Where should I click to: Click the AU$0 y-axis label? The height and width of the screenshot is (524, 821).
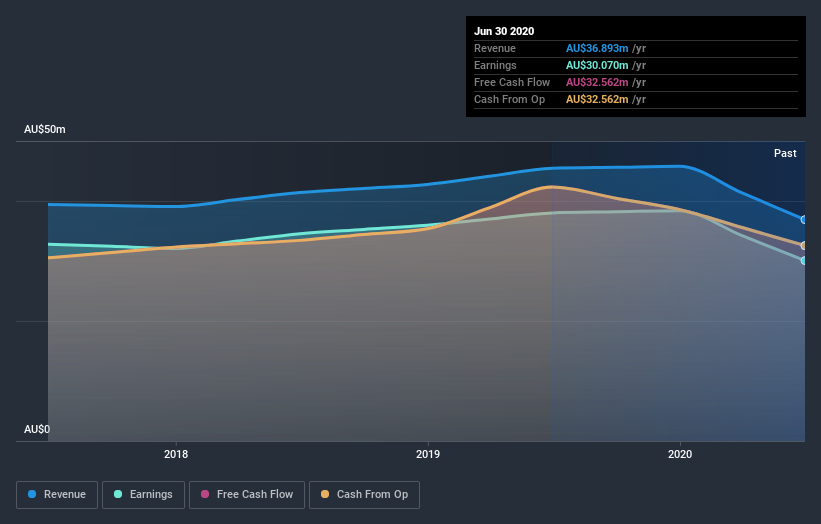[37, 429]
